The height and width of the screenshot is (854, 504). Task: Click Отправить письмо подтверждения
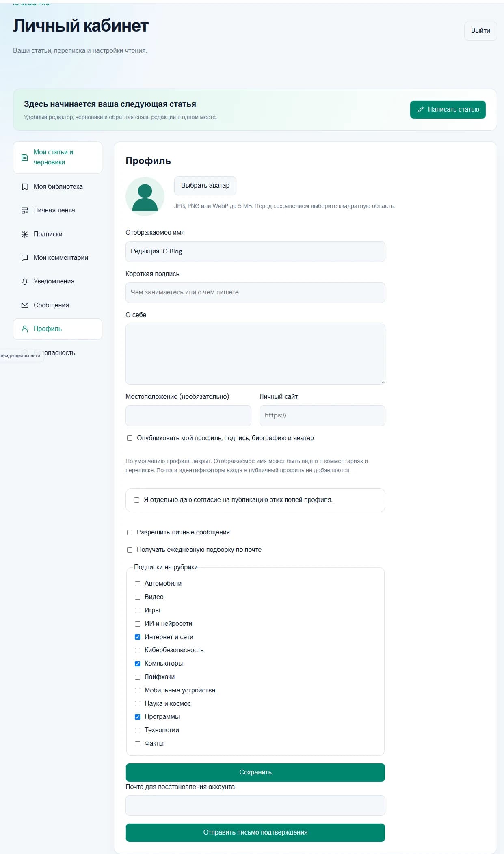click(255, 832)
